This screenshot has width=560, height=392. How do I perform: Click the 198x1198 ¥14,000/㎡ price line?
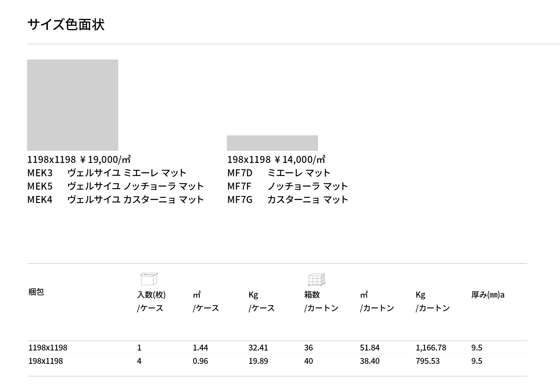point(276,159)
